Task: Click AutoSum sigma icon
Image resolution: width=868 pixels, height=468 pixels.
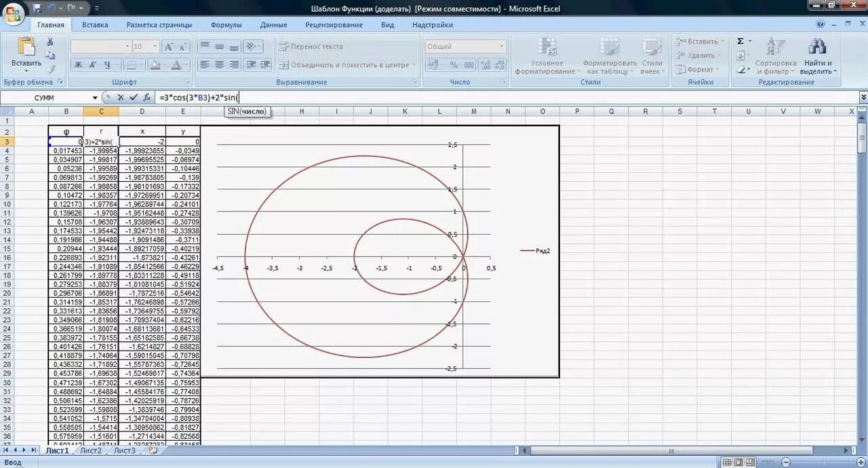Action: click(x=741, y=41)
